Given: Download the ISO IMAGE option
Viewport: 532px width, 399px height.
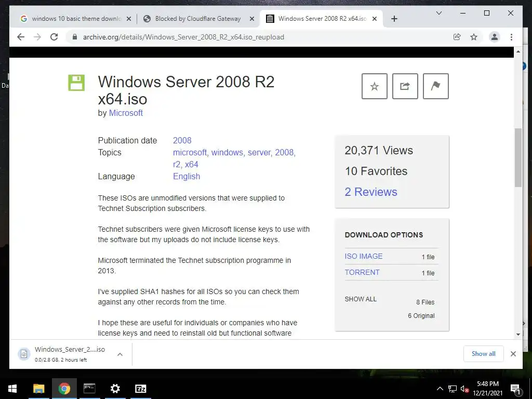Looking at the screenshot, I should pyautogui.click(x=363, y=256).
